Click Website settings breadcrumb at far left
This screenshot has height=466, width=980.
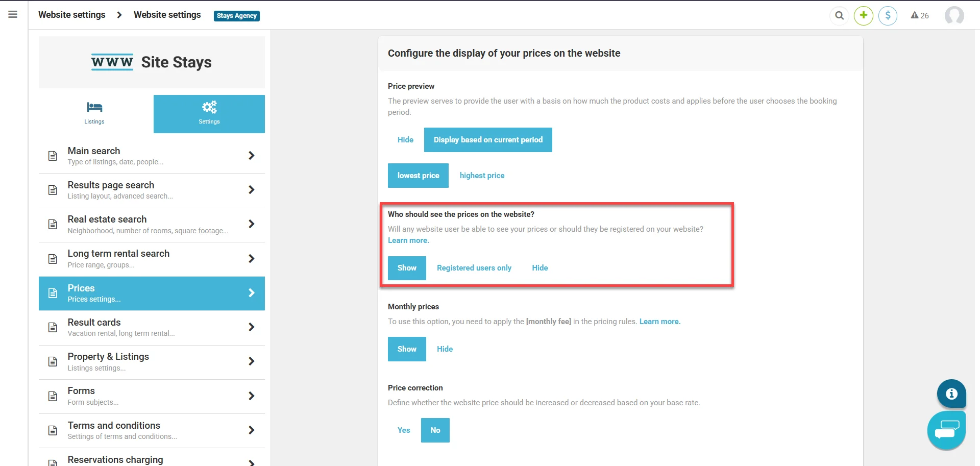[72, 15]
